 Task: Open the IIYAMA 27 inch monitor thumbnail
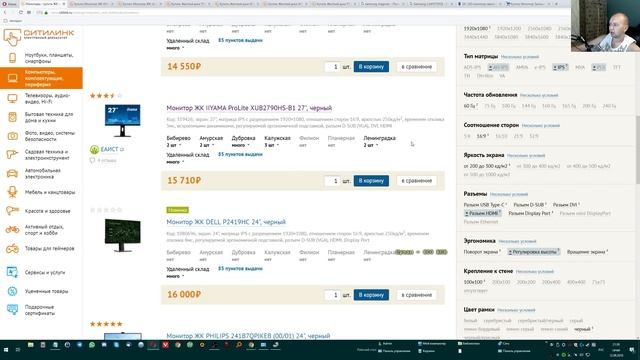tap(122, 120)
